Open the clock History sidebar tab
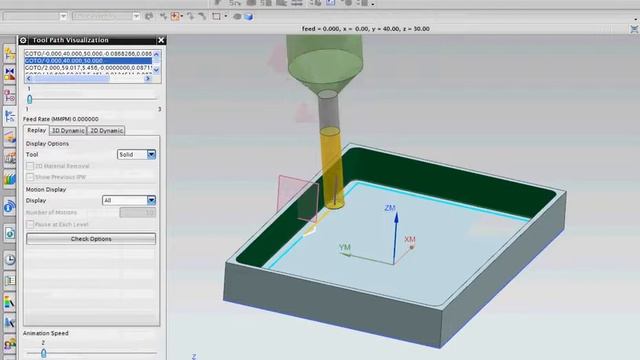 tap(9, 260)
